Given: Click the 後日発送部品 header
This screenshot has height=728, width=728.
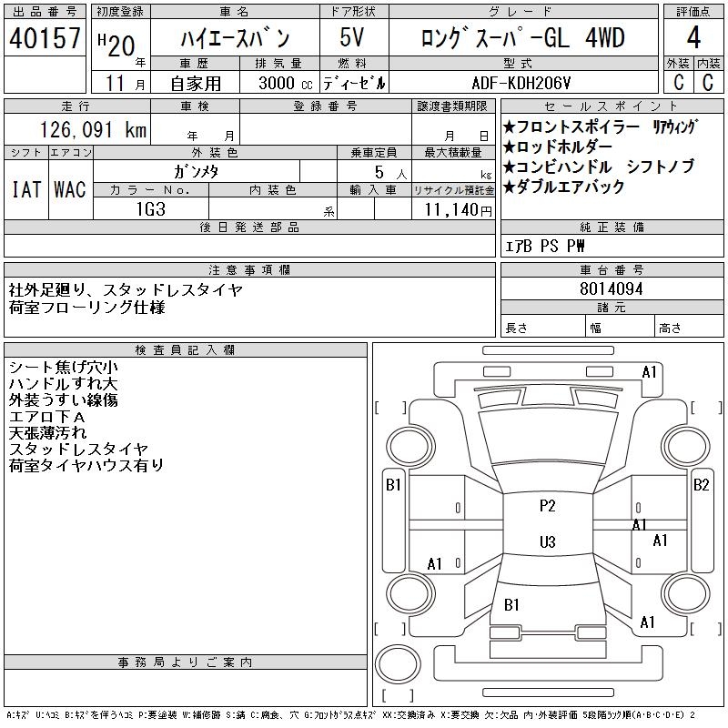Looking at the screenshot, I should [249, 227].
